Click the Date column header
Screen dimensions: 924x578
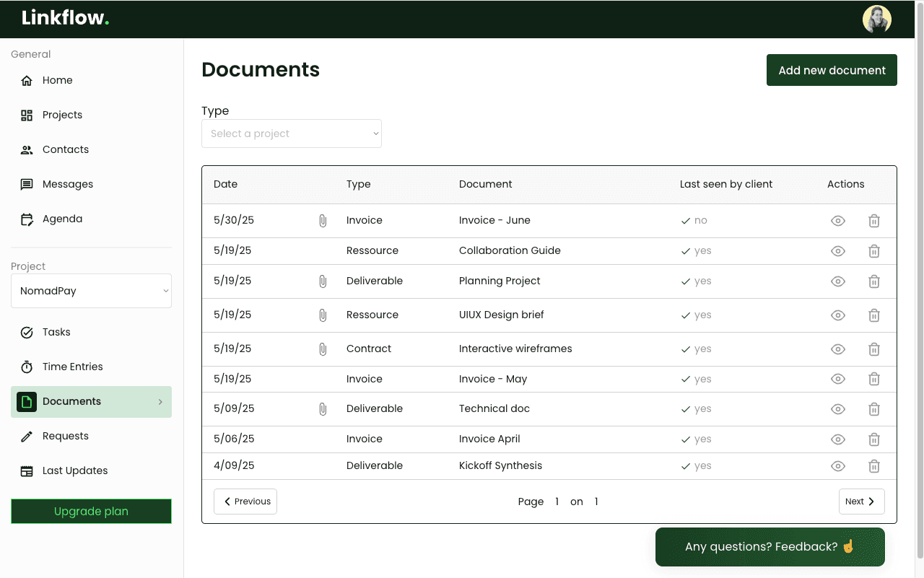tap(225, 184)
